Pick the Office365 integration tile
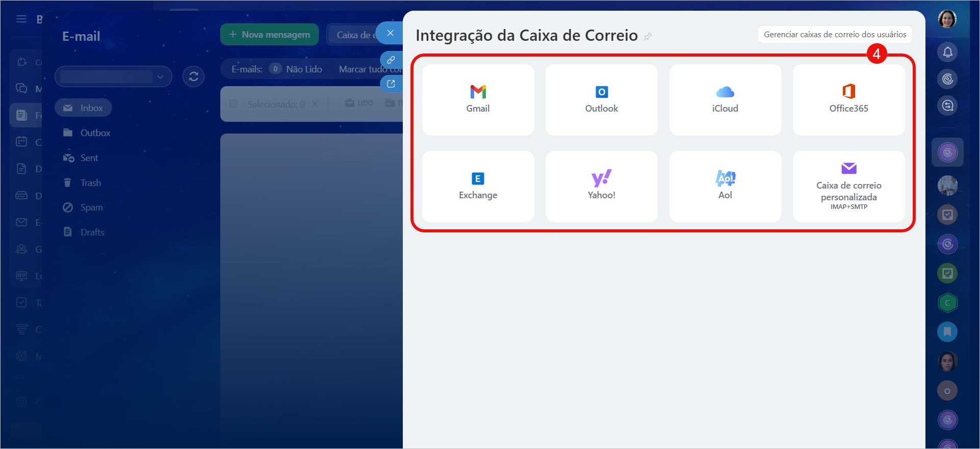Image resolution: width=980 pixels, height=449 pixels. [848, 99]
